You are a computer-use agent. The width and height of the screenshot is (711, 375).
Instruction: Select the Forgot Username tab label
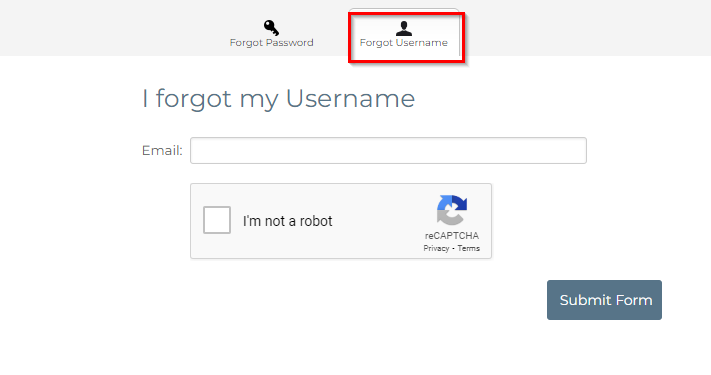[404, 43]
